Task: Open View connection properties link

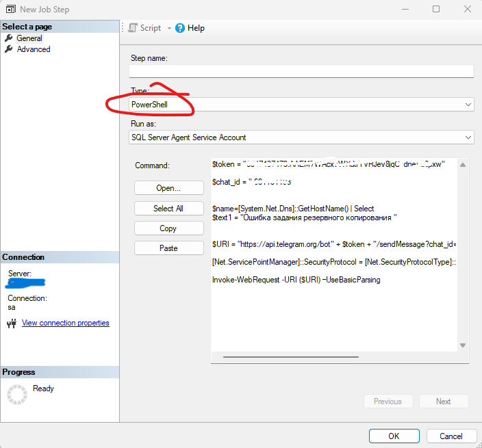Action: point(65,323)
